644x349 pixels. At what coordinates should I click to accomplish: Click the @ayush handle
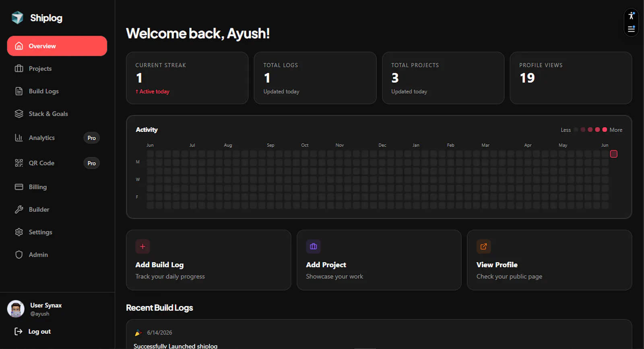coord(40,314)
